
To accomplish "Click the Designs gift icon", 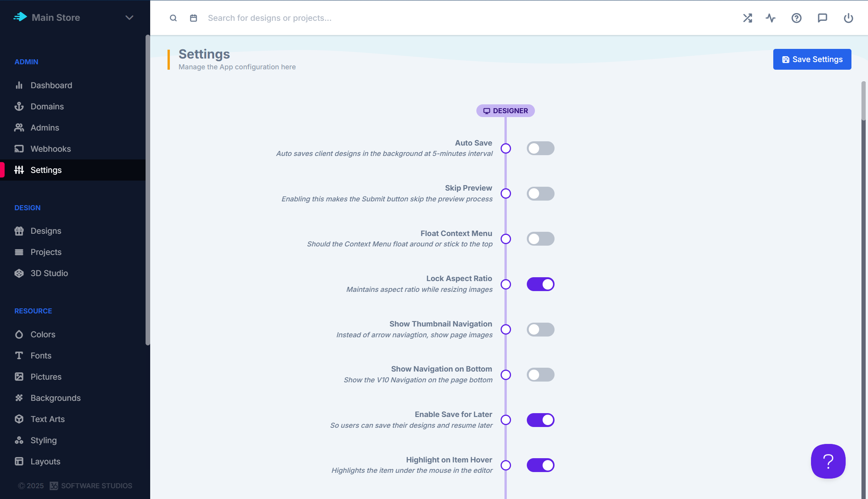I will [x=19, y=231].
